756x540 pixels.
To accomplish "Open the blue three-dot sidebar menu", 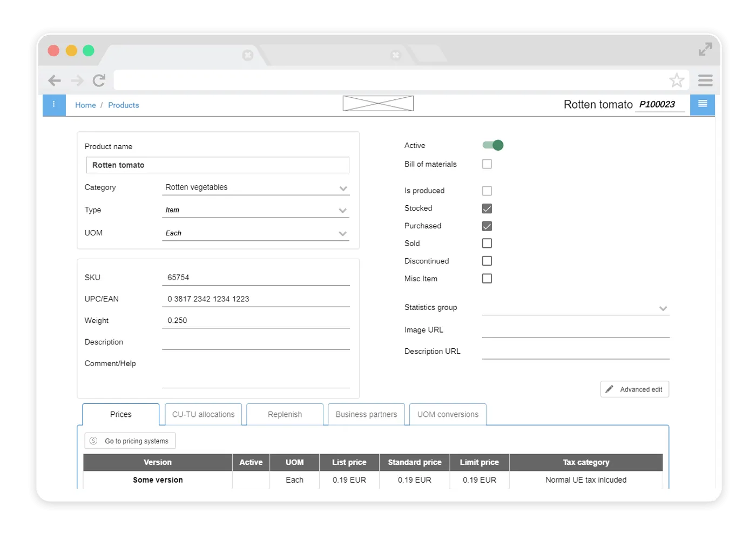I will coord(54,105).
